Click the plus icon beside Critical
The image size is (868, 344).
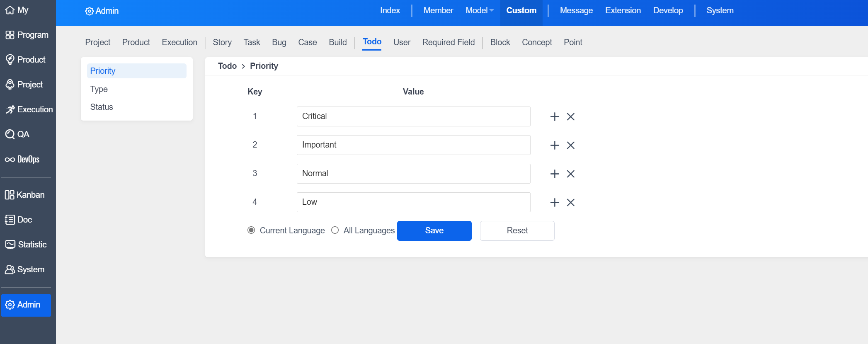(x=554, y=117)
